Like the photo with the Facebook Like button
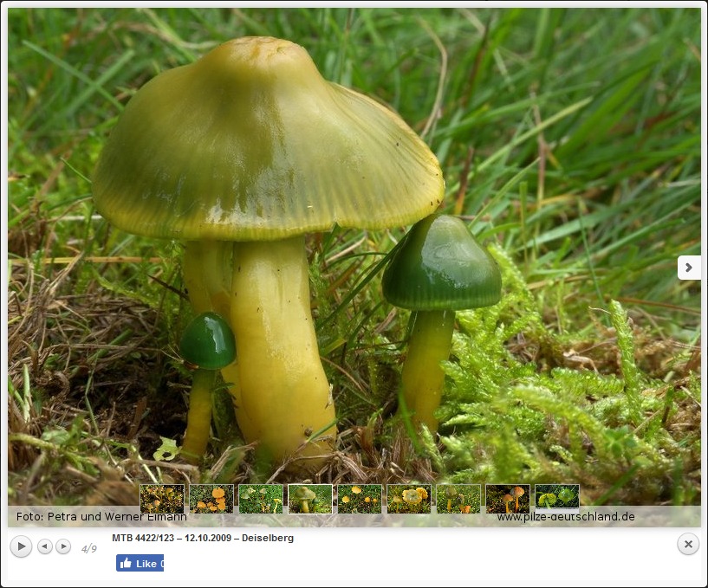This screenshot has width=708, height=588. pos(140,563)
